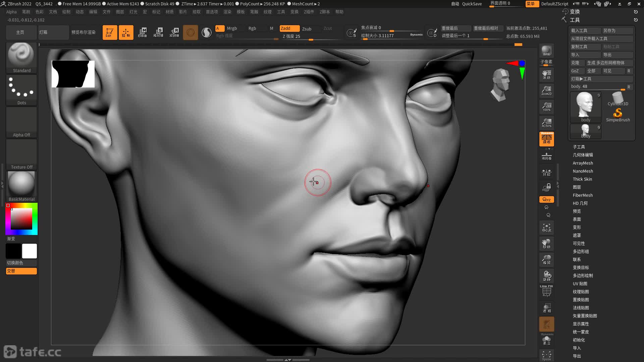The width and height of the screenshot is (644, 362).
Task: Click the GoZ button
Action: click(x=577, y=71)
